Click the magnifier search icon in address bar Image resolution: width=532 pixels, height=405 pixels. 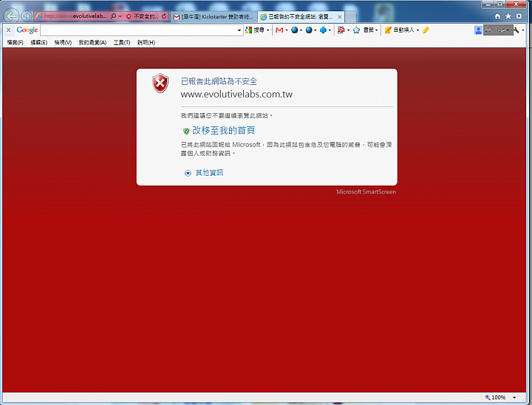(113, 16)
